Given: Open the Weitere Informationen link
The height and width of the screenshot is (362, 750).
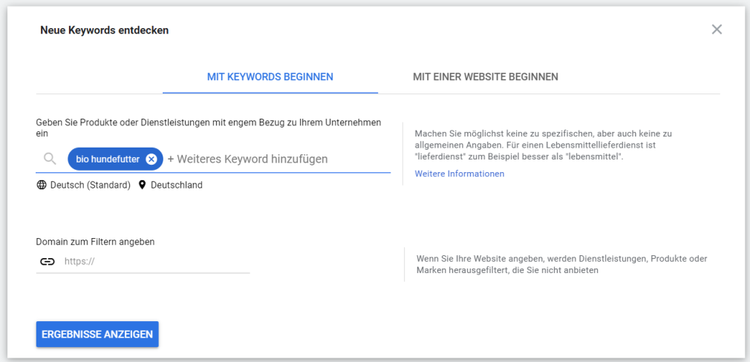Looking at the screenshot, I should 459,174.
